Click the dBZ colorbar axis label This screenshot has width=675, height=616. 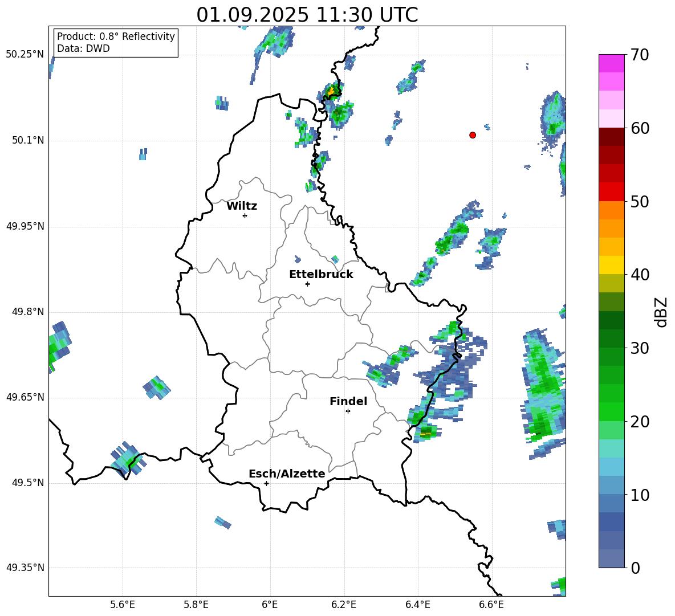point(661,312)
